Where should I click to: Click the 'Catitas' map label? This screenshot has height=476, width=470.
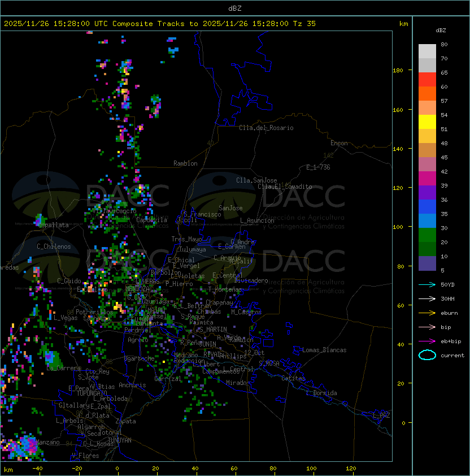tap(293, 378)
